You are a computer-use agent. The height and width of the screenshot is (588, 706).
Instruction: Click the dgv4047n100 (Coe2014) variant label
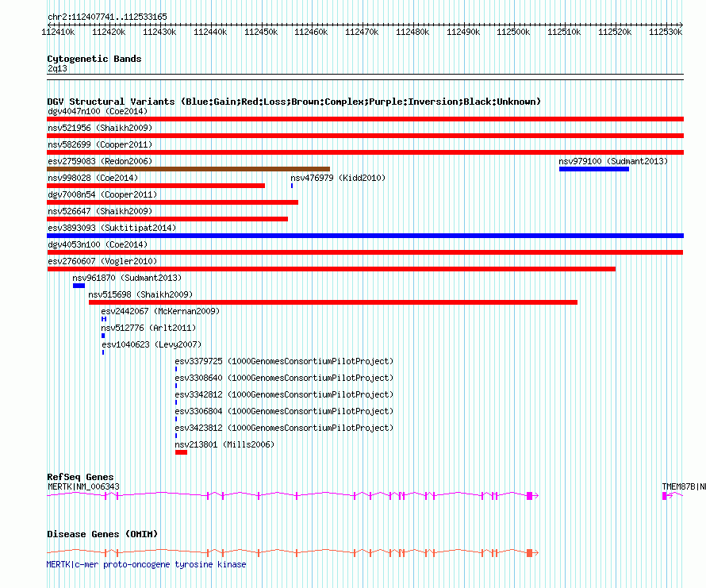pyautogui.click(x=98, y=111)
